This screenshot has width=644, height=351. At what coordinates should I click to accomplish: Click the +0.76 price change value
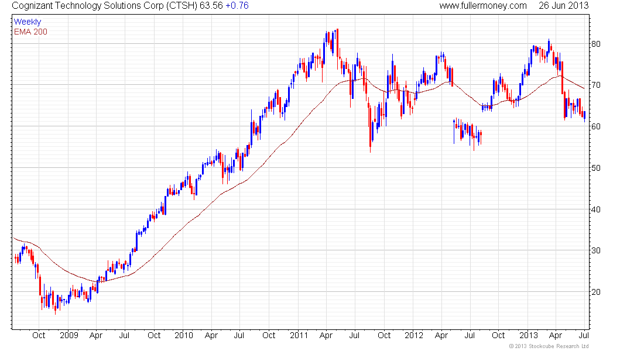237,6
